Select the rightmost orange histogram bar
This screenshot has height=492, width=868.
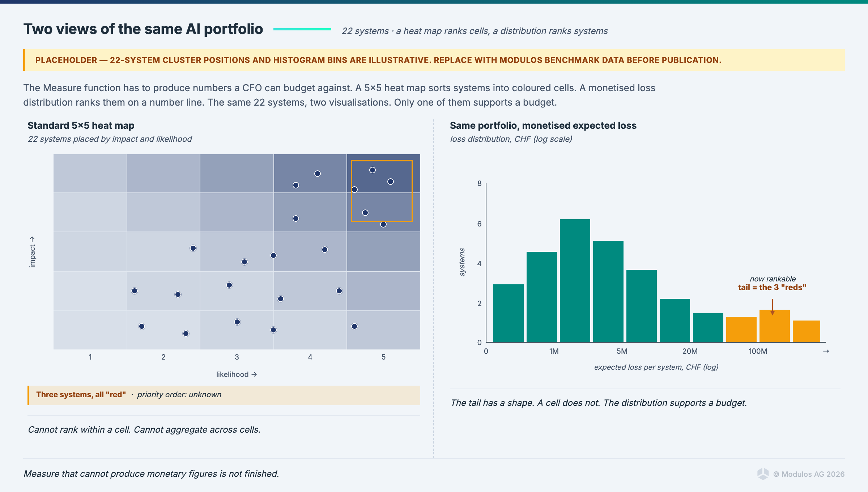tap(806, 331)
